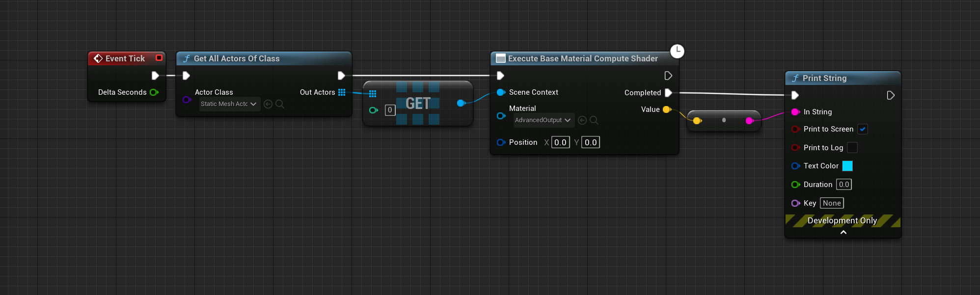Open the AdvancedOutput material dropdown
Image resolution: width=980 pixels, height=295 pixels.
tap(544, 120)
